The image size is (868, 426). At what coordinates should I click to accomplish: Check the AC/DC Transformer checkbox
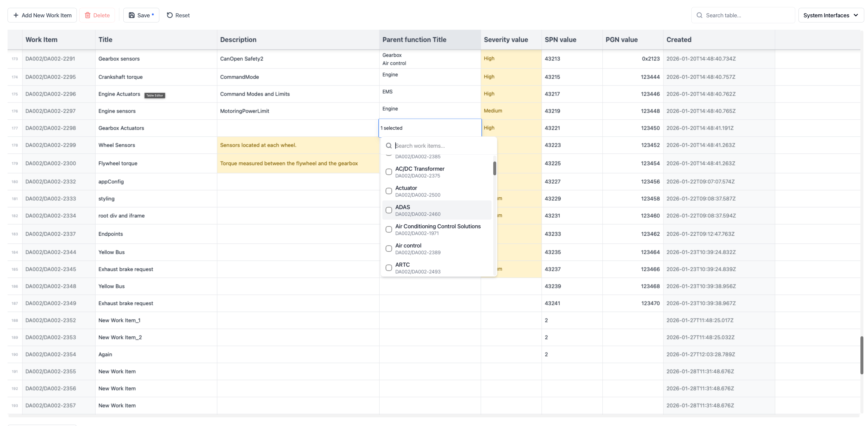(388, 172)
